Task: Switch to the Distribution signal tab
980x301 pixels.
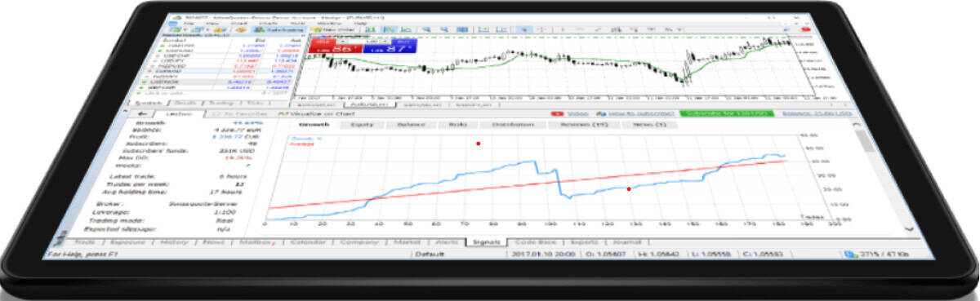Action: click(512, 125)
